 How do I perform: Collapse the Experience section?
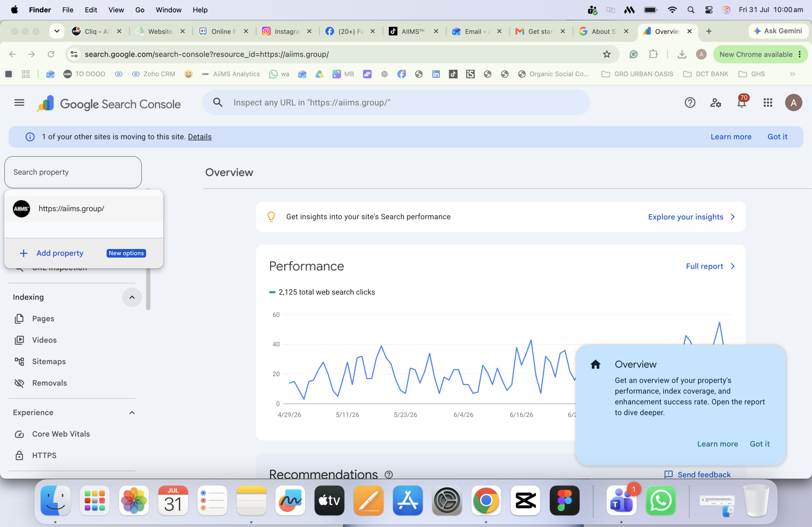coord(132,413)
